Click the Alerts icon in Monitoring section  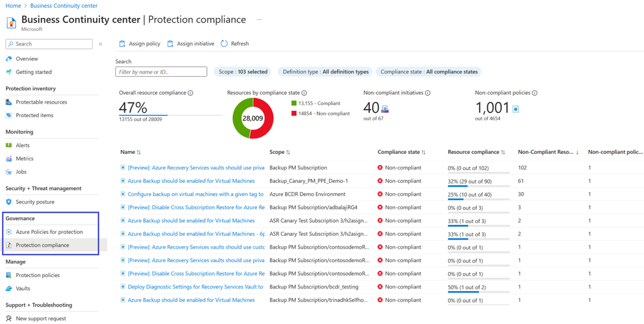pos(8,146)
